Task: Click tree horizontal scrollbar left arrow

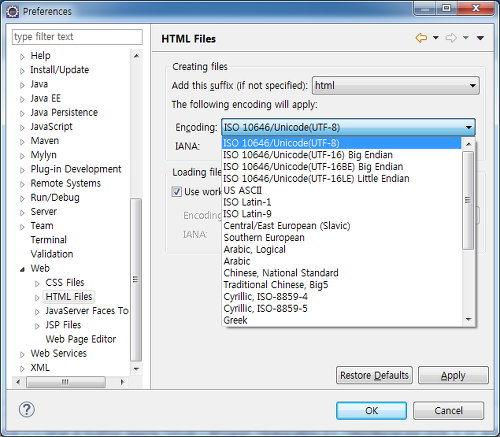Action: click(x=18, y=382)
